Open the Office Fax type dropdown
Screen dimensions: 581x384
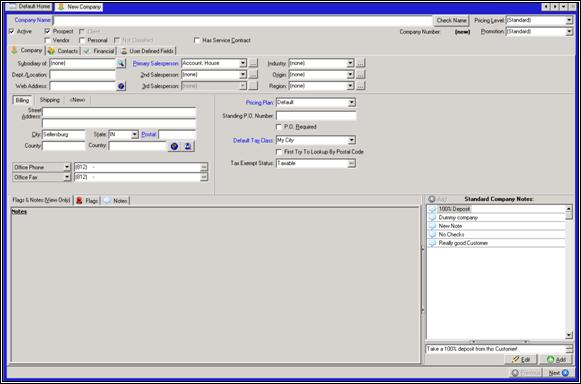click(67, 177)
